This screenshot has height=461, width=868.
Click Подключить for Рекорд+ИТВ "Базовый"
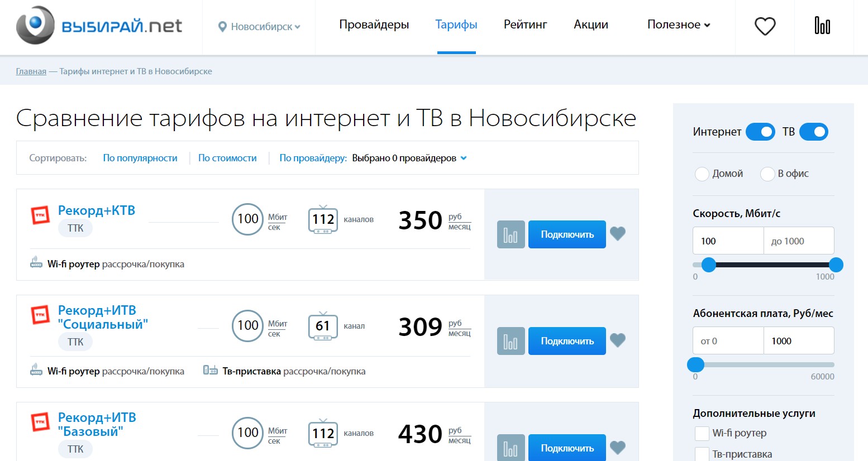pos(567,448)
